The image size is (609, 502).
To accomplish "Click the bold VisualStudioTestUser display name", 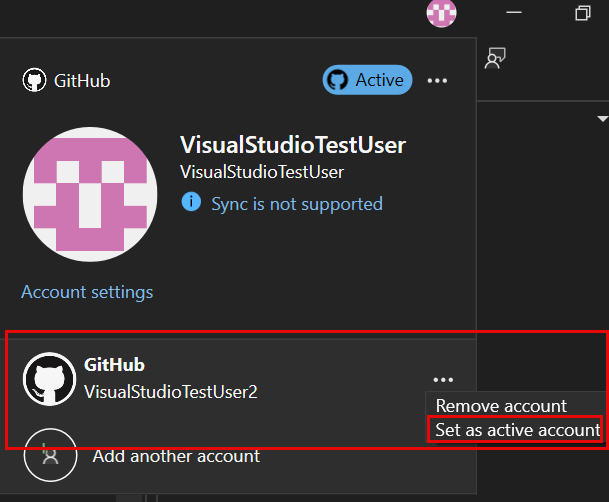I will click(x=292, y=145).
